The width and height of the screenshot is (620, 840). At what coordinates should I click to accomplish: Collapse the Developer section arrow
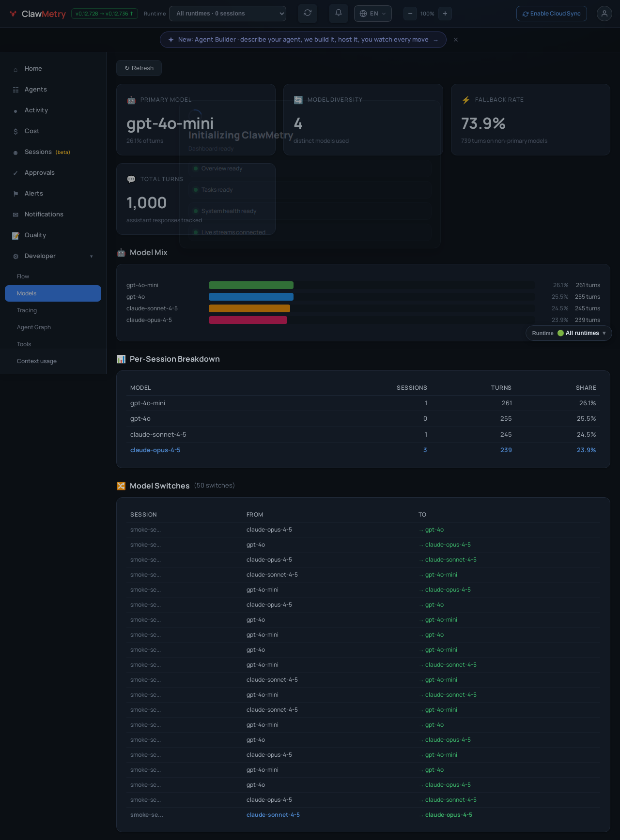[x=92, y=257]
